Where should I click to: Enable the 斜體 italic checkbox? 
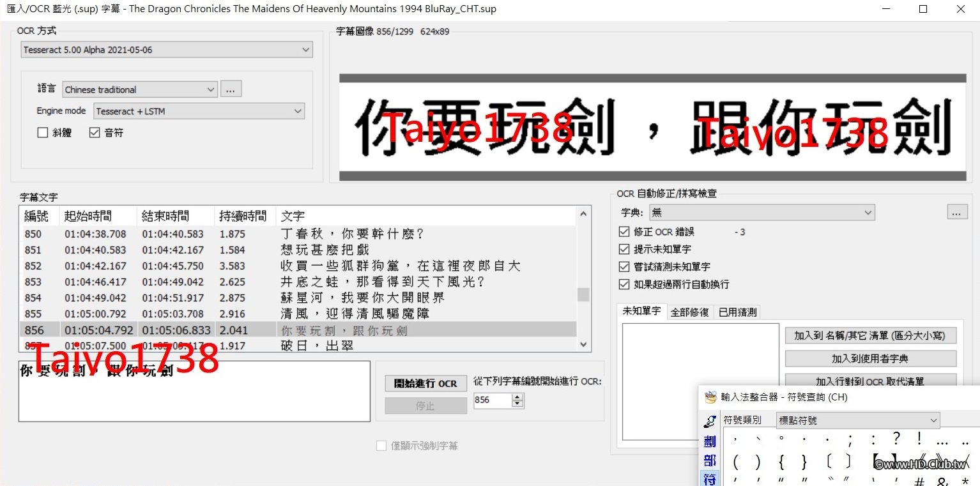pos(43,133)
